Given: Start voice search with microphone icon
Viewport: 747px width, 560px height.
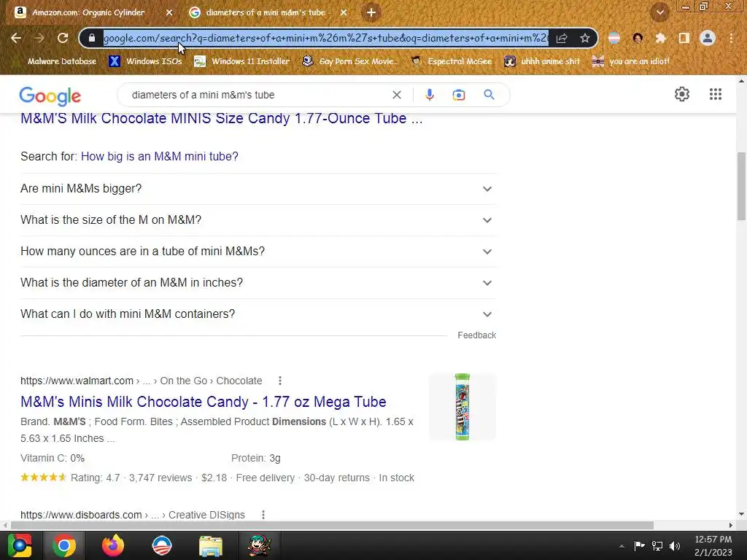Looking at the screenshot, I should 429,95.
